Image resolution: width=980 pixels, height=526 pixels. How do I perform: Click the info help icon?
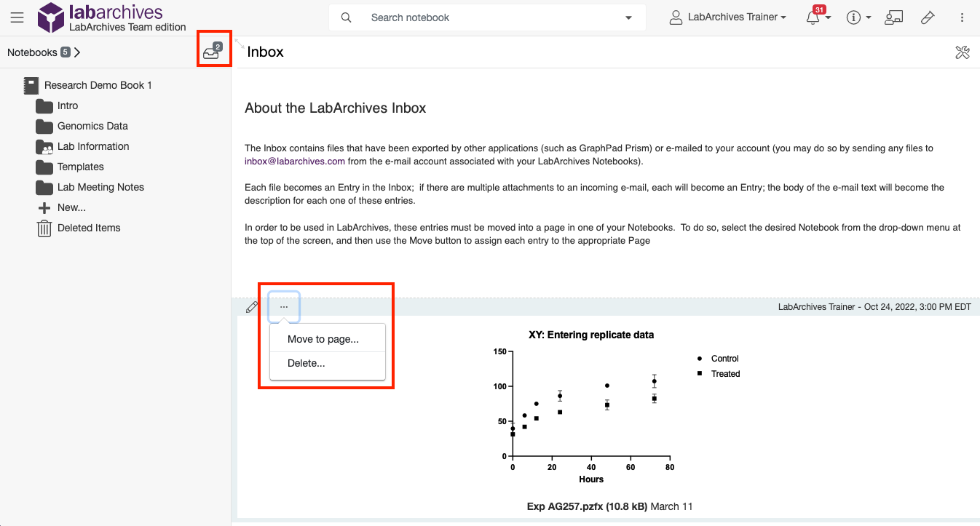pyautogui.click(x=854, y=17)
